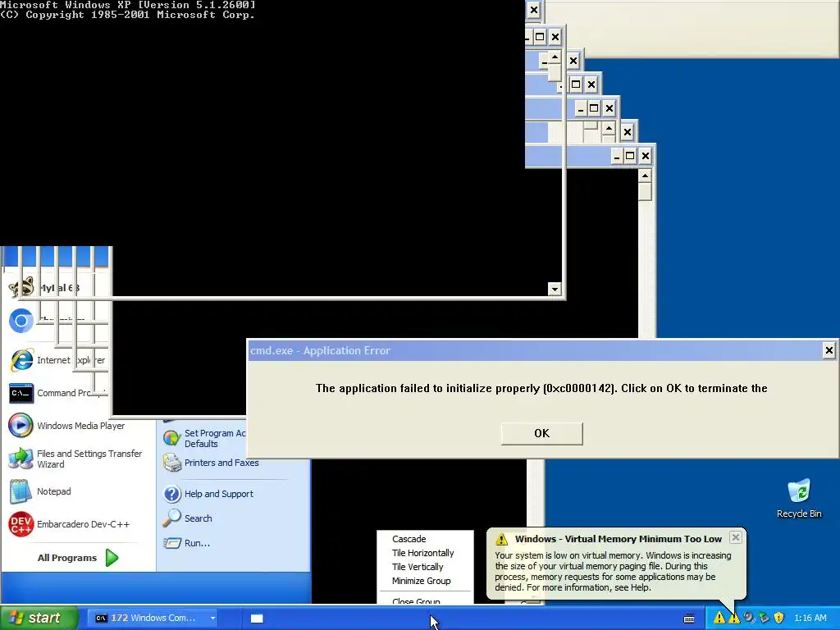
Task: Click the round gray tray icon beside warnings
Action: click(748, 618)
